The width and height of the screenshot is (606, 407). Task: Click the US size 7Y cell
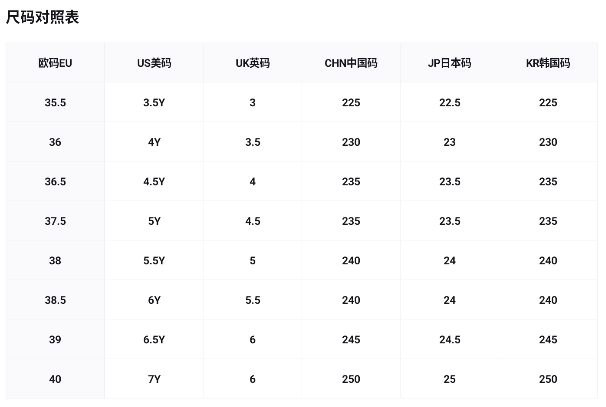coord(154,379)
